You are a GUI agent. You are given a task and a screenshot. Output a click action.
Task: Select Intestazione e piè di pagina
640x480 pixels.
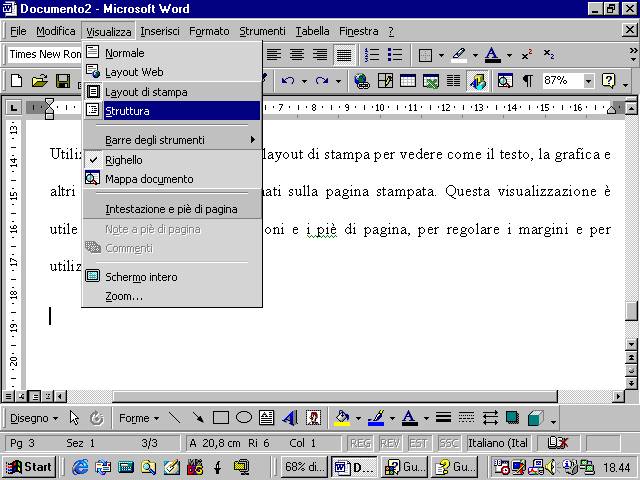171,209
